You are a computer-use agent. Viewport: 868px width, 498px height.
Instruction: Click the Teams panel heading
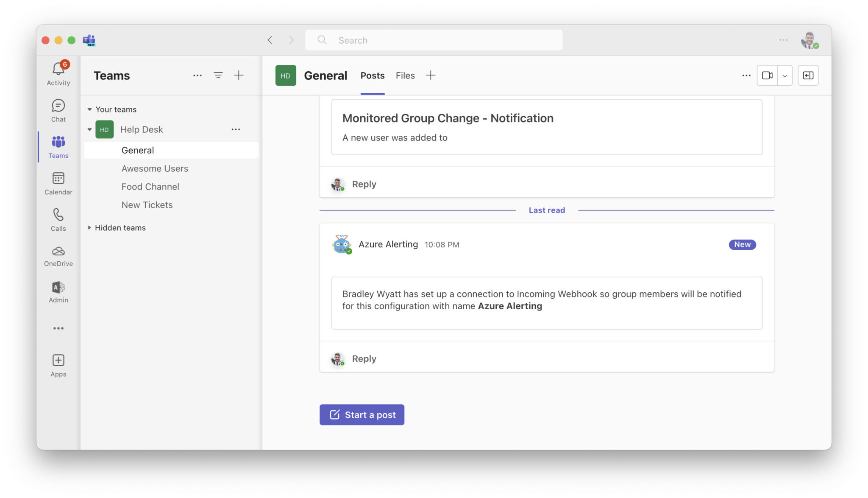[112, 76]
